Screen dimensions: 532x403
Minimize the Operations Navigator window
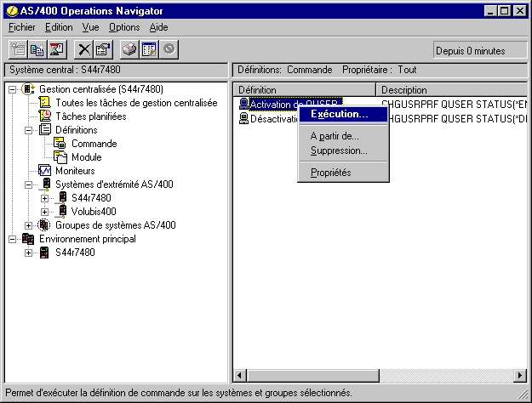click(490, 11)
